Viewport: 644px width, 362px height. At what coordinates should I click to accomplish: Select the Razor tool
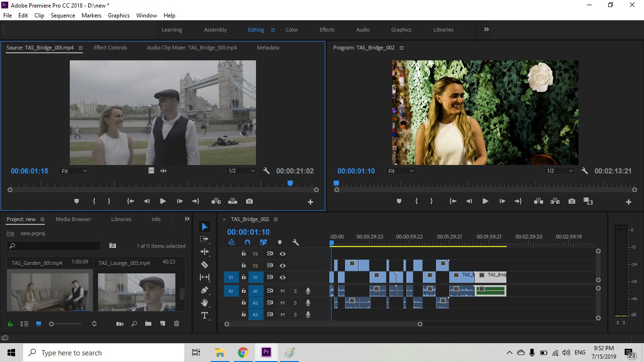pos(205,264)
